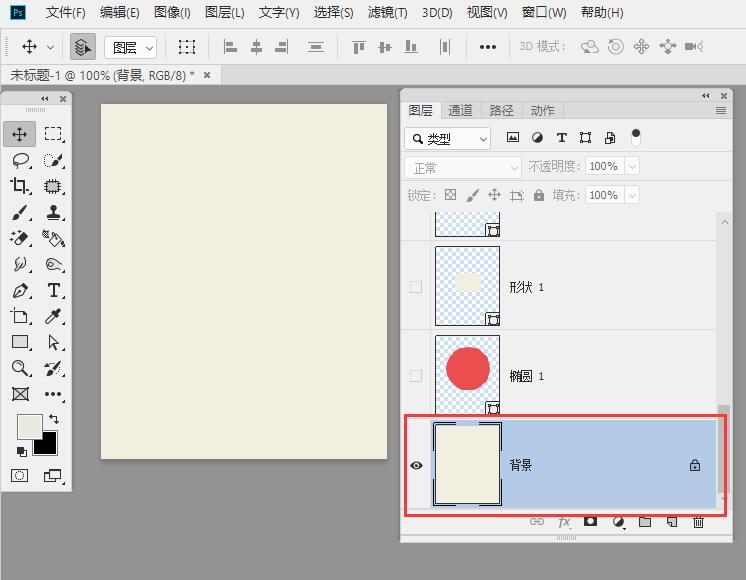Open the Move tool preset picker arrow
This screenshot has width=746, height=580.
coord(50,47)
